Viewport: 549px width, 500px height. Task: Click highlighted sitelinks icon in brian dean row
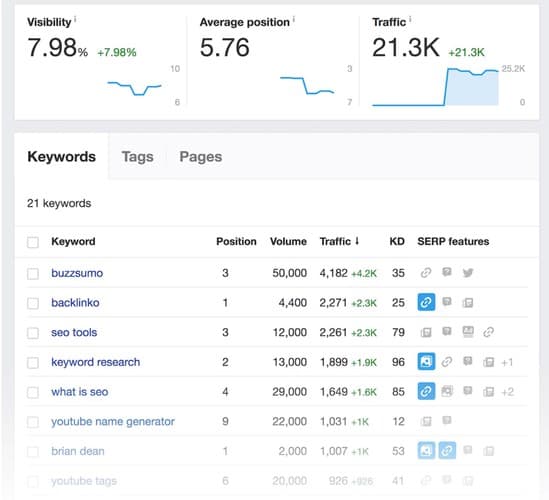[x=447, y=451]
